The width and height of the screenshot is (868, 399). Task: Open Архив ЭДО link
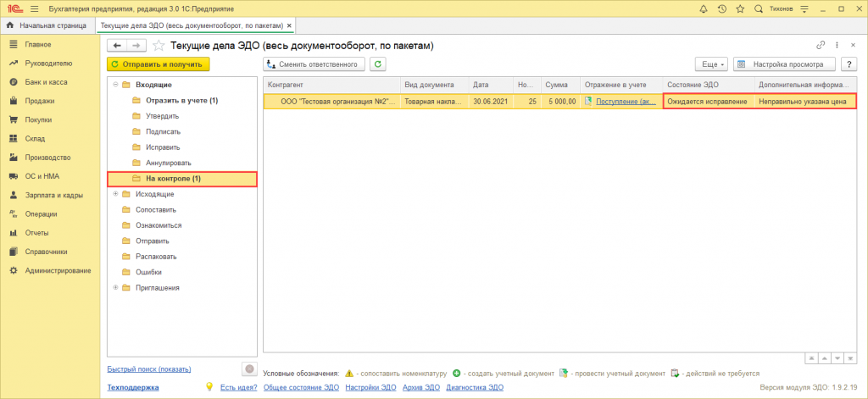pos(421,387)
